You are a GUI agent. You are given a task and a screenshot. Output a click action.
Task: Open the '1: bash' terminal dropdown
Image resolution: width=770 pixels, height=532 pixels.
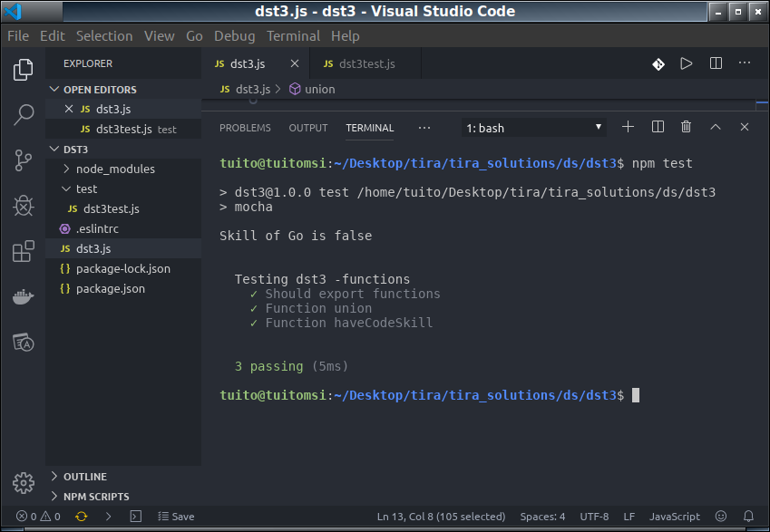tap(534, 128)
